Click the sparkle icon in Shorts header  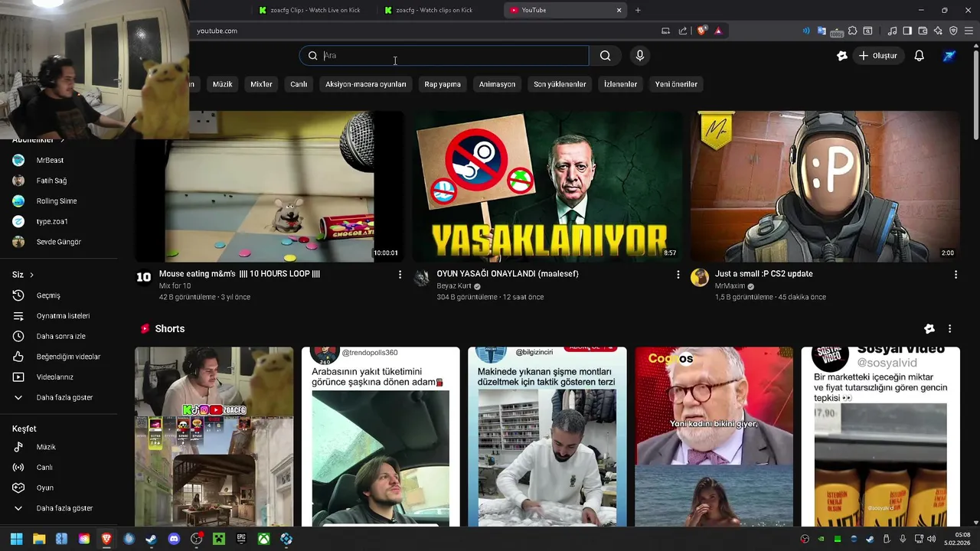(x=929, y=329)
